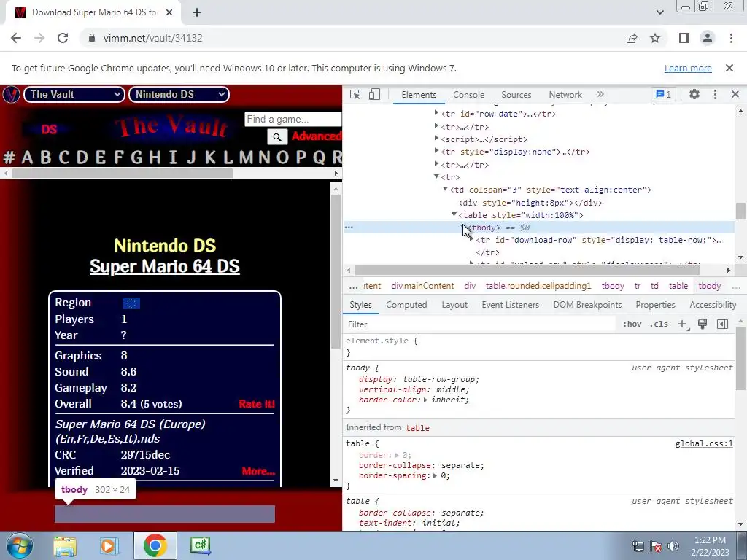Open the Windows Start menu
This screenshot has width=747, height=560.
[20, 545]
